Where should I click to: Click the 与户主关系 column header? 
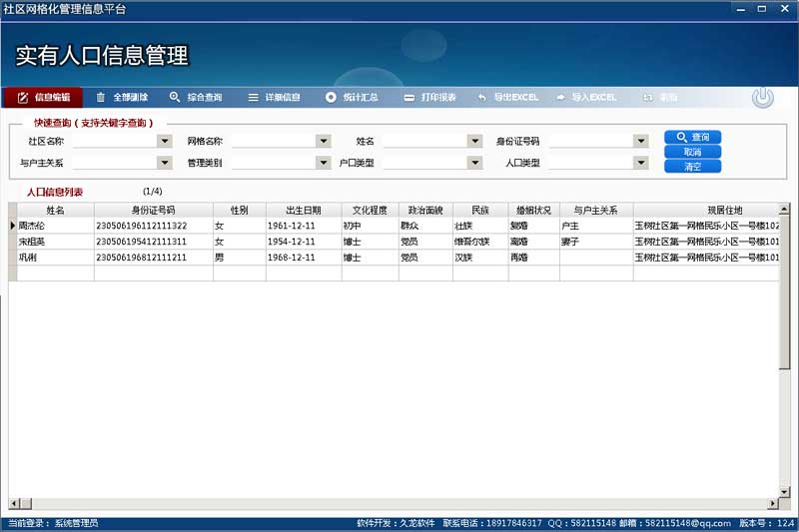pos(596,211)
